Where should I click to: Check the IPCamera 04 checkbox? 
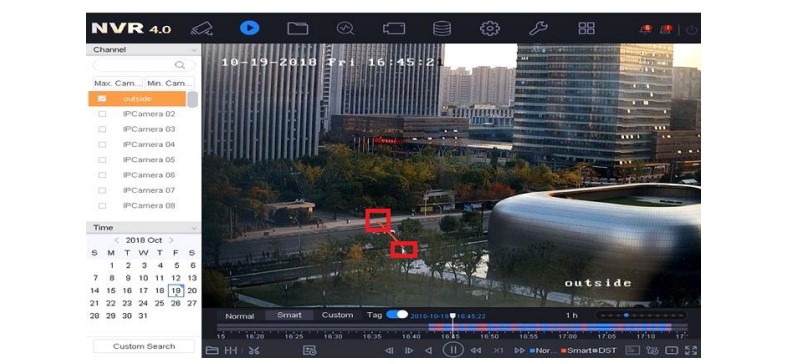(102, 144)
